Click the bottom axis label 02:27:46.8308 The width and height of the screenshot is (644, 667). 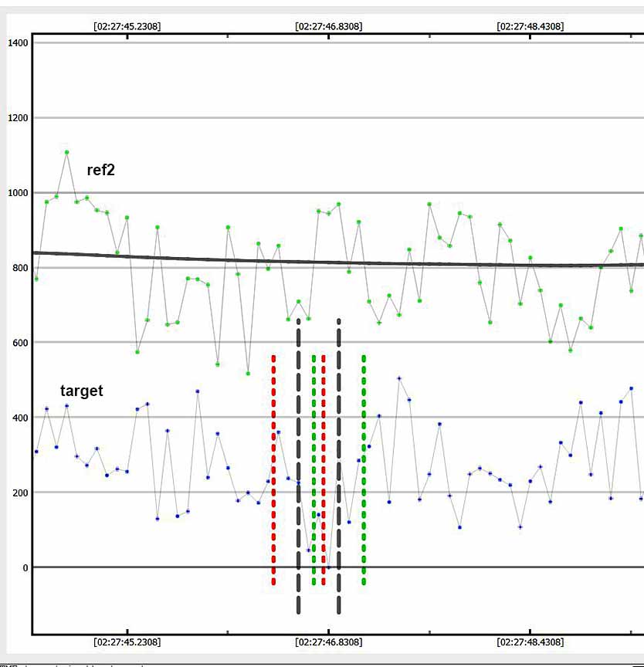[x=328, y=642]
